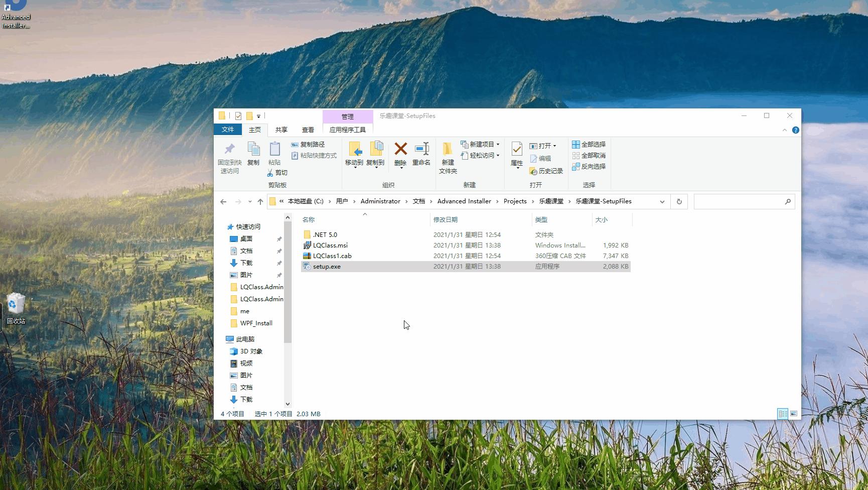The image size is (868, 490).
Task: Click Select All (全部选择) in ribbon
Action: coord(589,144)
